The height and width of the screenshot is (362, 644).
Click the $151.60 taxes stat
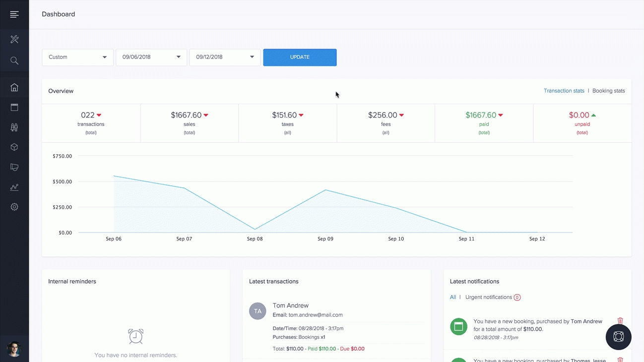288,123
